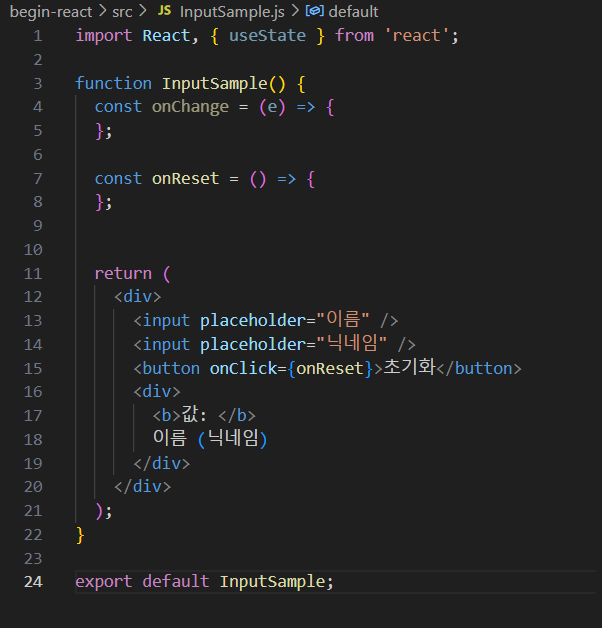The image size is (602, 628).
Task: Click line number 11 in the gutter
Action: click(x=33, y=274)
